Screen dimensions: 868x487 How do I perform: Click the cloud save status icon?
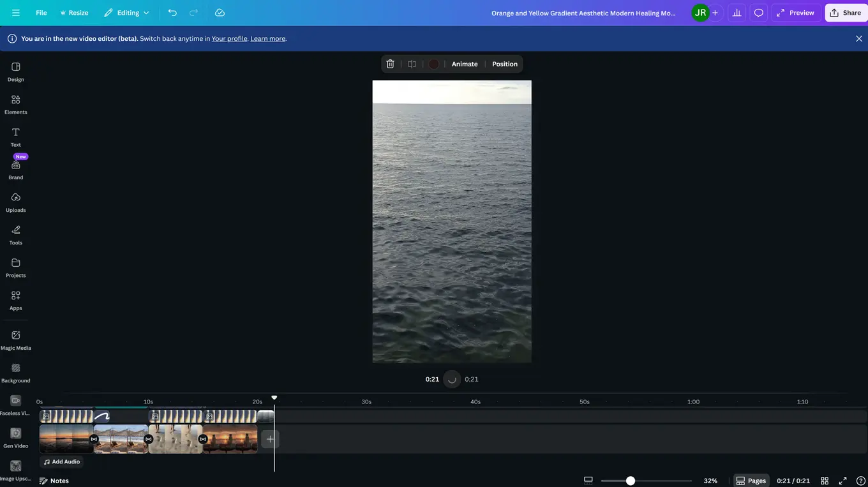220,13
